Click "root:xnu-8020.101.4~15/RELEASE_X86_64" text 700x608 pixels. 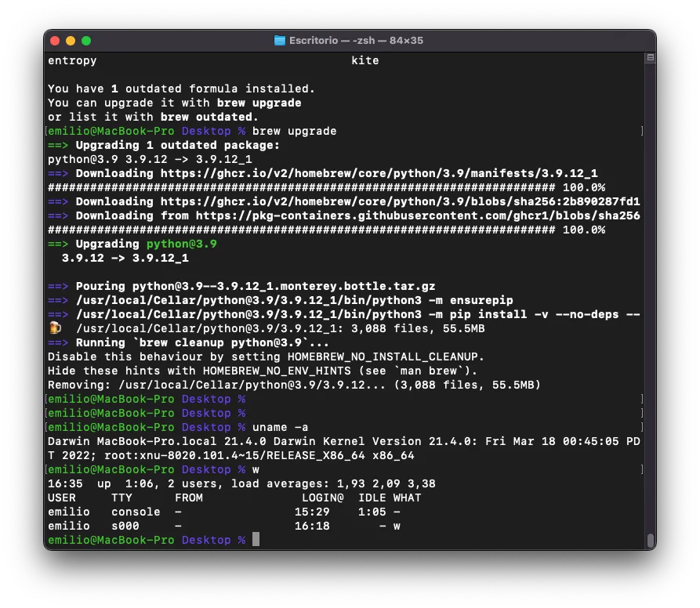point(234,455)
